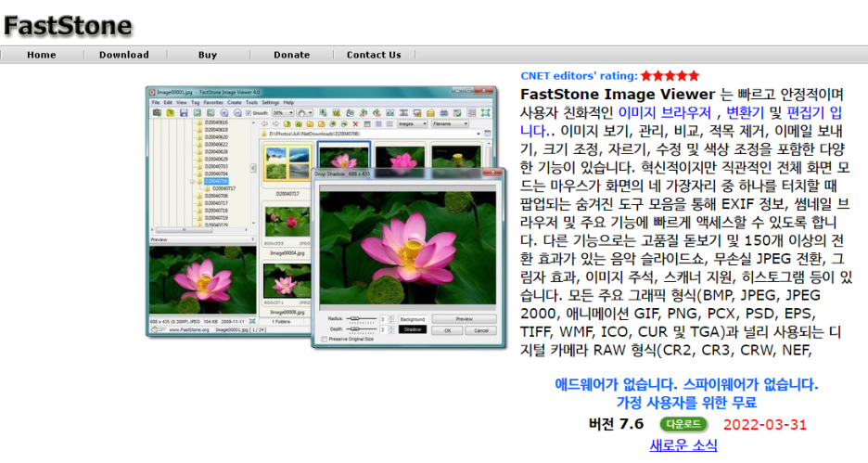Image resolution: width=868 pixels, height=463 pixels.
Task: Click Cancel in the Drop Shadow dialog
Action: pos(480,330)
